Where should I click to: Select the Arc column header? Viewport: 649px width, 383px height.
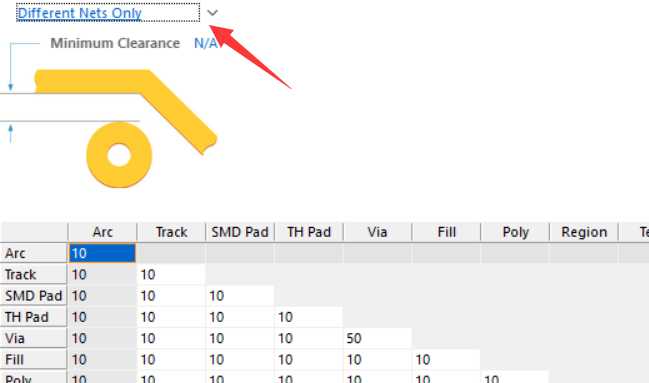pyautogui.click(x=102, y=232)
